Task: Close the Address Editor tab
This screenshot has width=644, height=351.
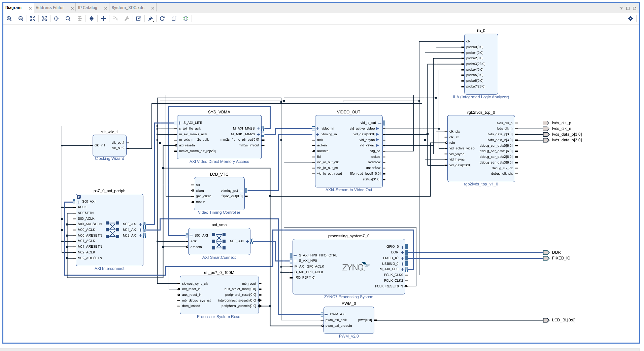Action: 72,8
